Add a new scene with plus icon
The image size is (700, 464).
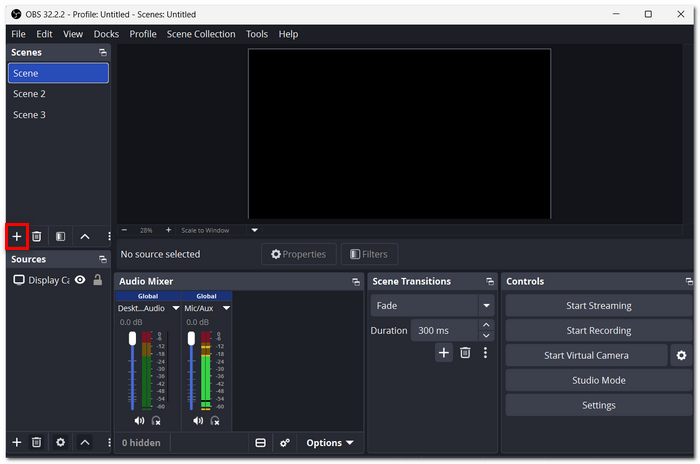click(x=17, y=236)
